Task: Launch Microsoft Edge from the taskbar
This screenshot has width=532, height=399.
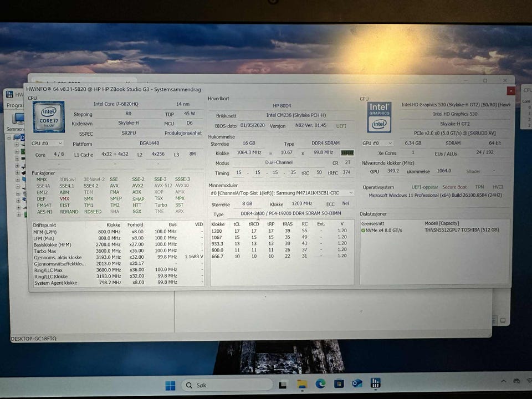Action: click(320, 383)
